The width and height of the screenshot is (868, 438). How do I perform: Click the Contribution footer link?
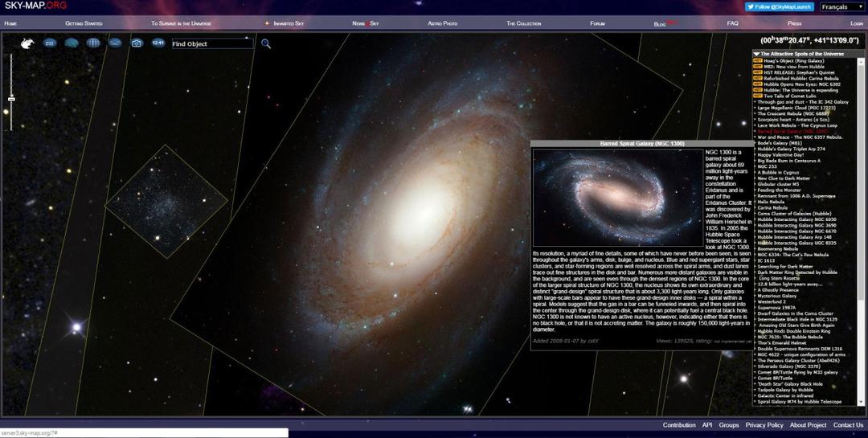(x=678, y=425)
